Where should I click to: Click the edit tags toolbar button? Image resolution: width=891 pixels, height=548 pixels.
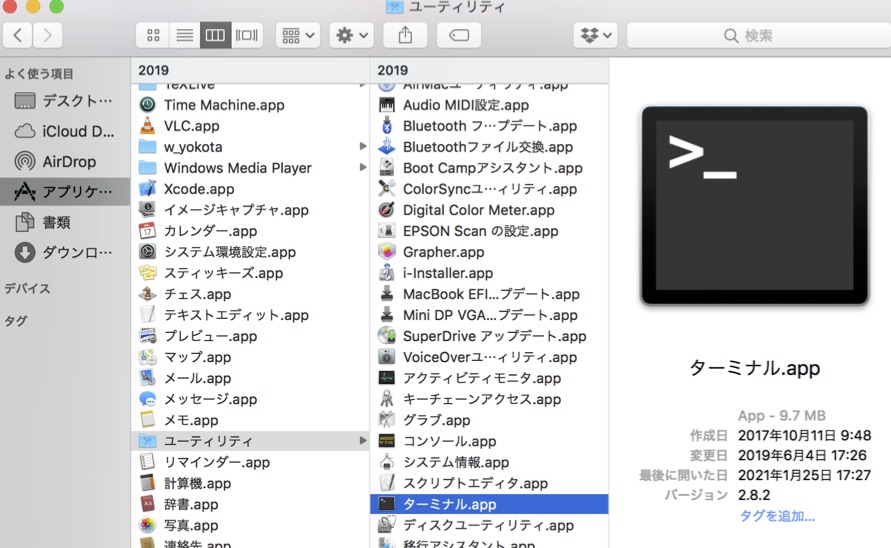(459, 35)
